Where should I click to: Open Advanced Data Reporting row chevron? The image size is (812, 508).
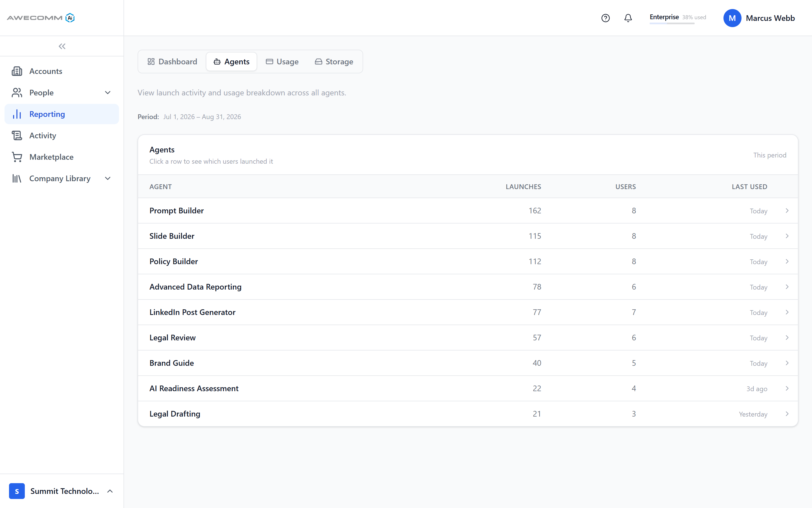tap(787, 287)
